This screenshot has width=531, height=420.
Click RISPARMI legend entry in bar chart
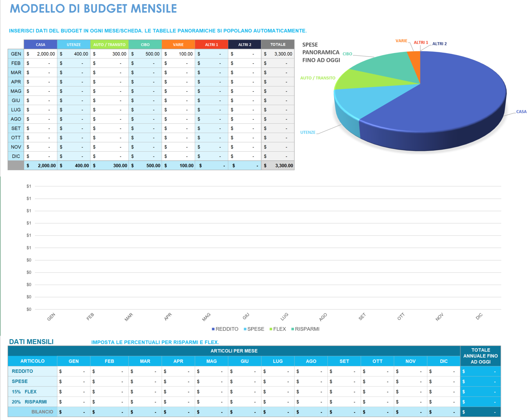(305, 329)
